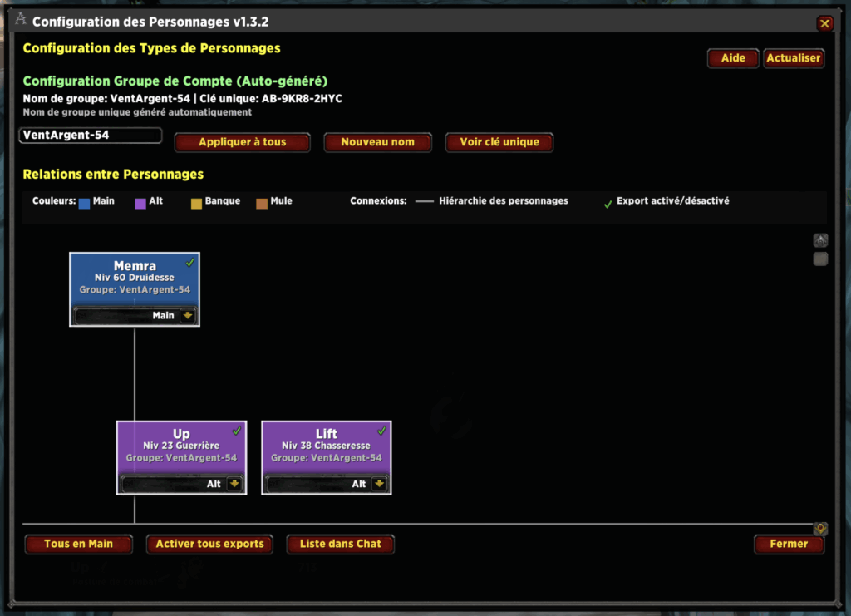This screenshot has height=616, width=851.
Task: Toggle export checkmark on Lift card
Action: (x=382, y=430)
